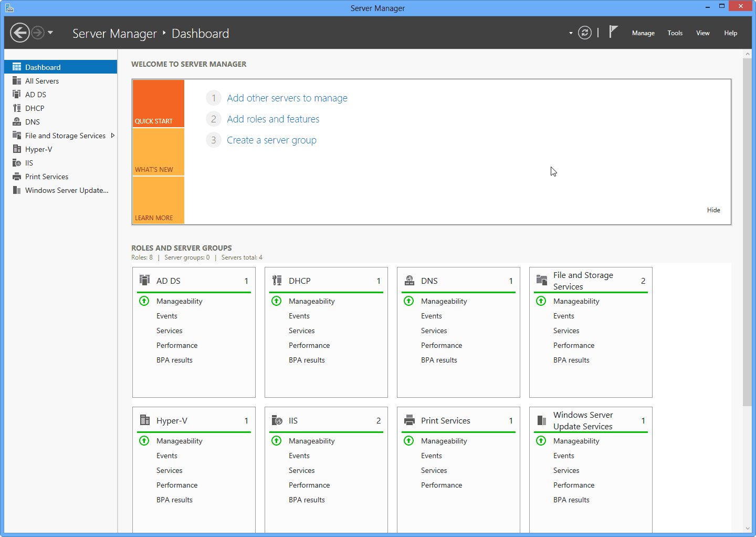Hide the welcome quick start panel

(713, 210)
